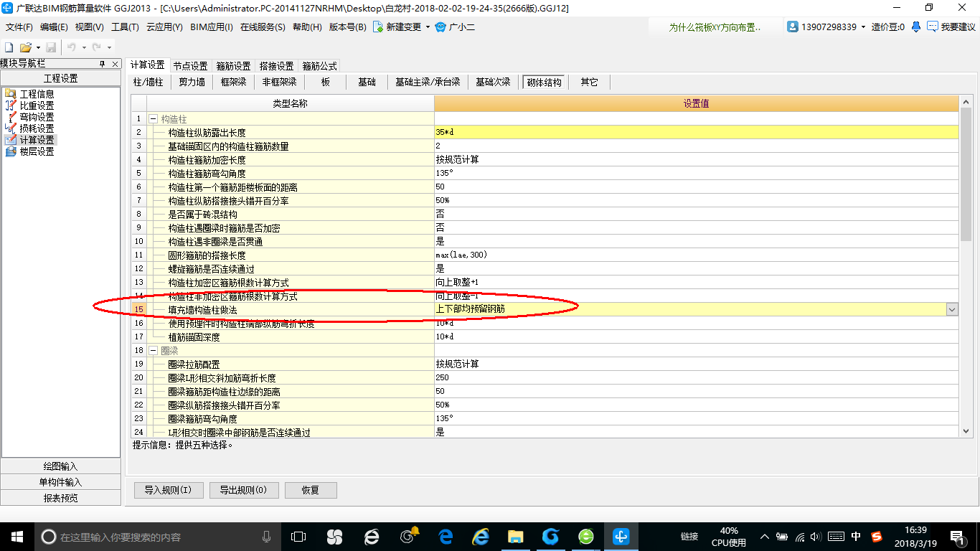Click 导入规则(I) button
This screenshot has width=980, height=551.
pyautogui.click(x=169, y=490)
